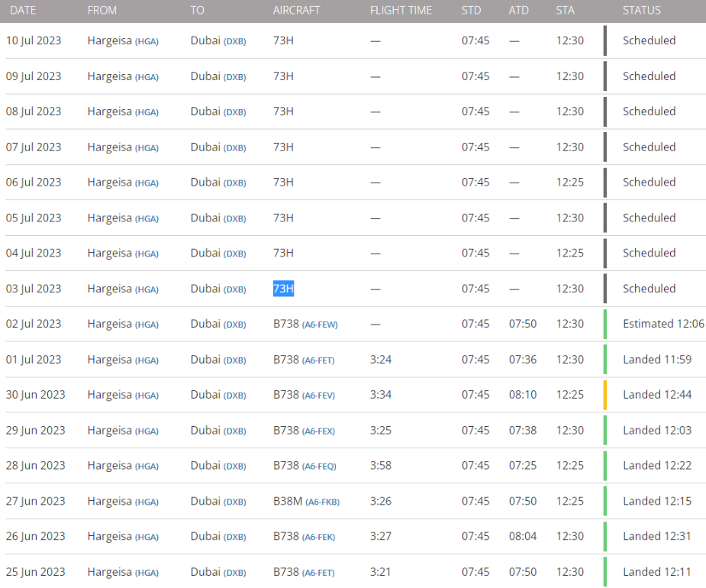Click the AIRCRAFT column header
The height and width of the screenshot is (588, 706).
296,11
